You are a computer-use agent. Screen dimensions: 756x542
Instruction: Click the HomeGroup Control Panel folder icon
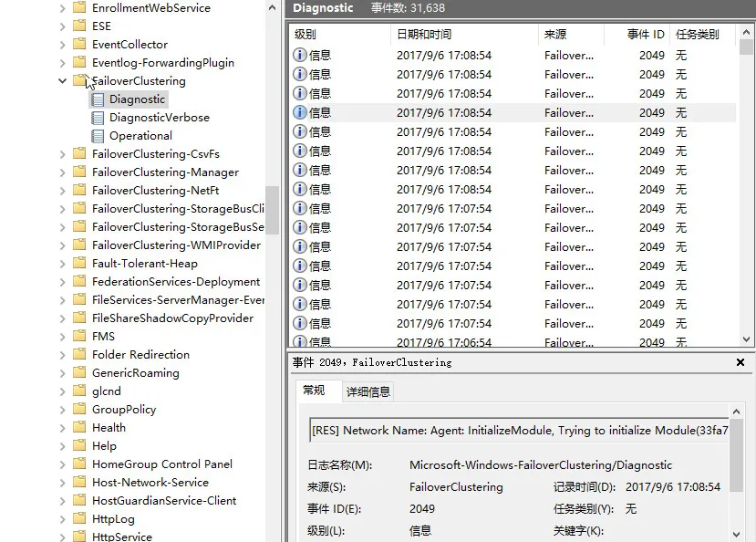click(79, 464)
